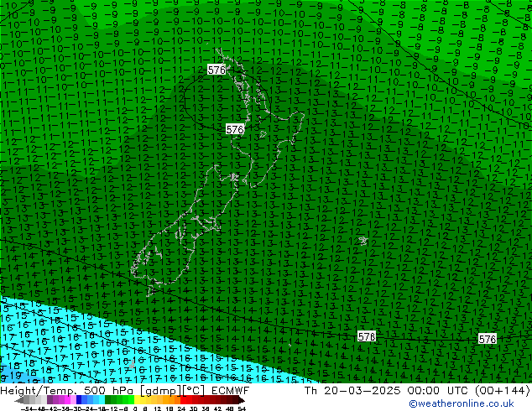Click the 'Th 20-03-2025' date text
Image resolution: width=532 pixels, height=411 pixels.
tap(352, 390)
